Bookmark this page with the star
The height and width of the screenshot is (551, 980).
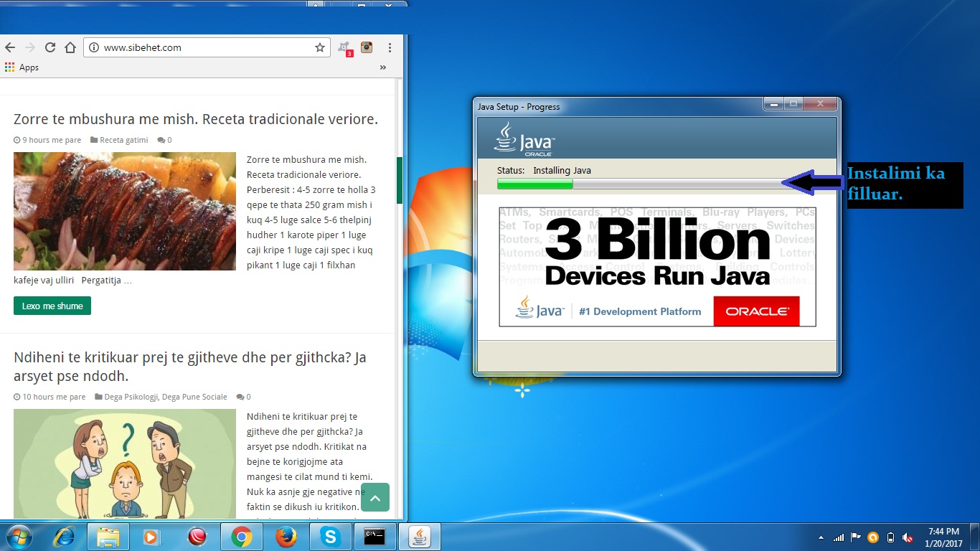tap(320, 47)
